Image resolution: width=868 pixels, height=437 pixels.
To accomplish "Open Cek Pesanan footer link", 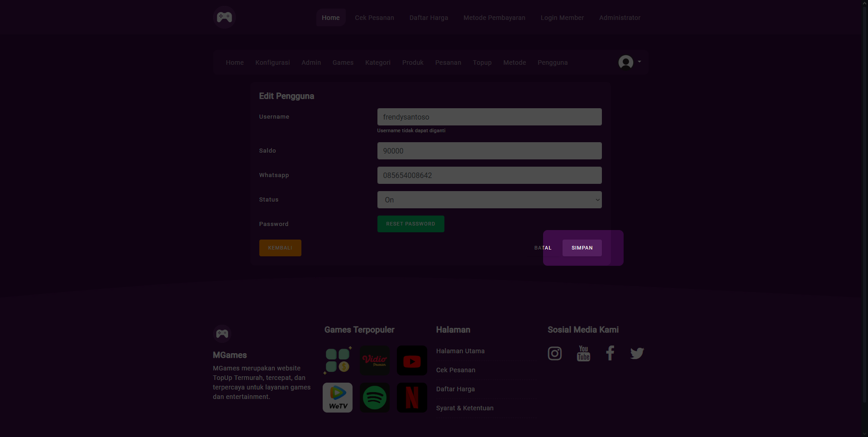I will (x=456, y=370).
